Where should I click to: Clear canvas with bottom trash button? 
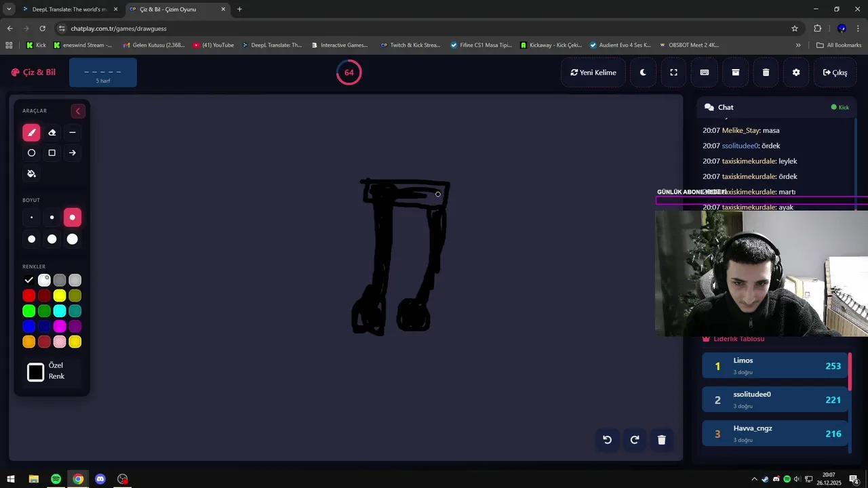(x=662, y=440)
